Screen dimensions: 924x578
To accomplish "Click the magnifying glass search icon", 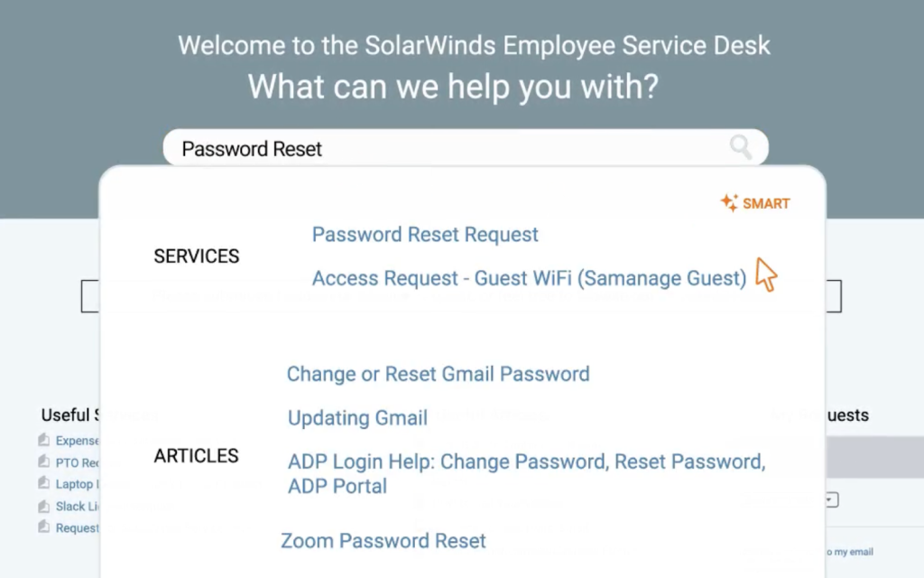I will pyautogui.click(x=741, y=147).
